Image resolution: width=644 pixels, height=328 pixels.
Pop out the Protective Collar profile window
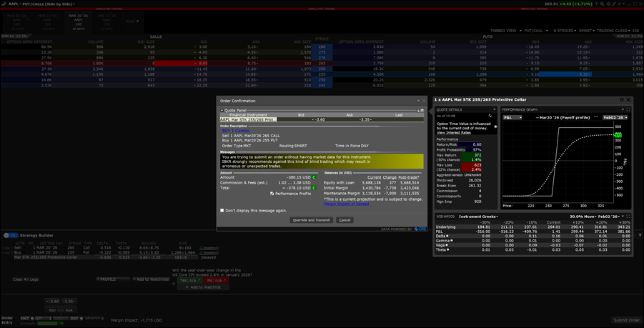(x=622, y=100)
